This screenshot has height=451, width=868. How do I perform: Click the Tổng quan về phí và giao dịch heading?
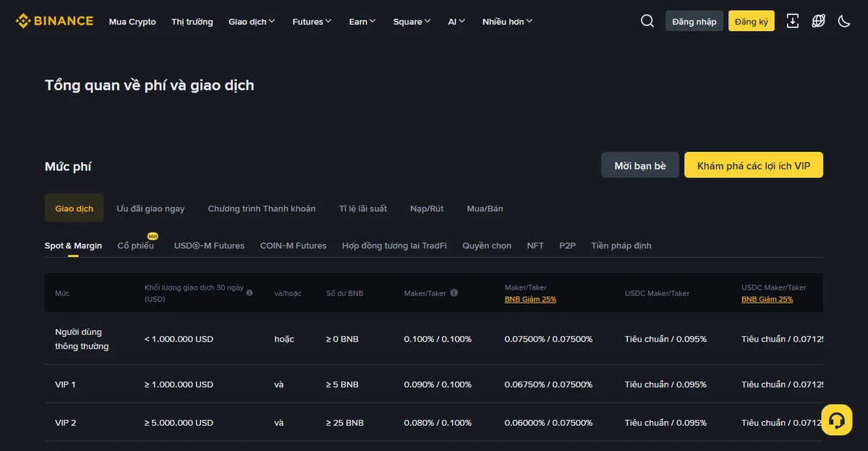(150, 85)
